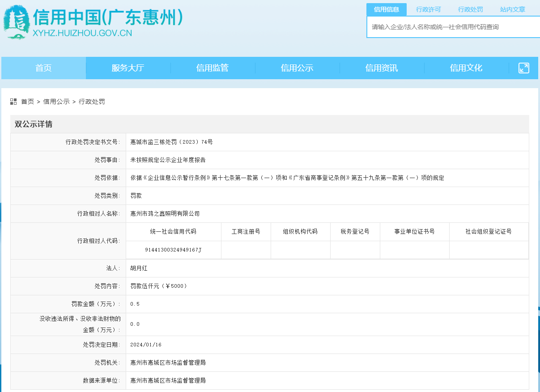Click confiscation amount value 0.0
Image resolution: width=540 pixels, height=392 pixels.
tap(135, 324)
